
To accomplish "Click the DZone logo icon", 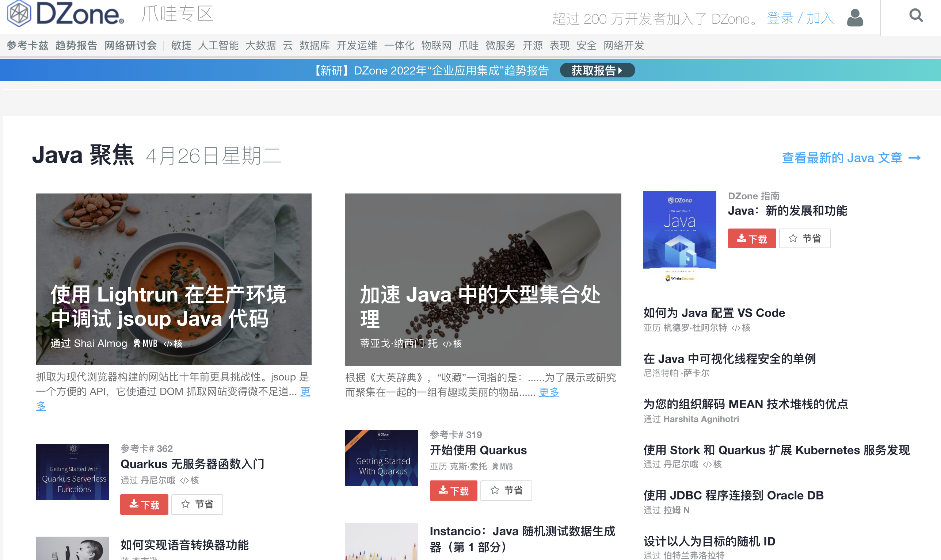I will [x=19, y=14].
